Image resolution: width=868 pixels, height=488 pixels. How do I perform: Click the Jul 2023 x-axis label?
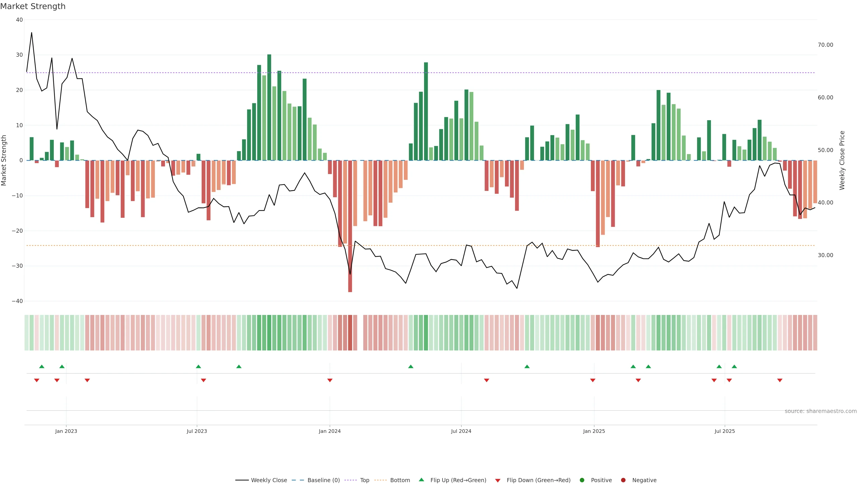pyautogui.click(x=197, y=431)
